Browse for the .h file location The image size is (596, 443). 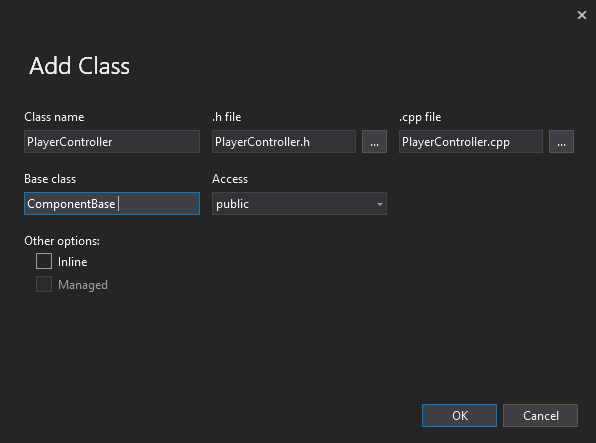[x=374, y=142]
